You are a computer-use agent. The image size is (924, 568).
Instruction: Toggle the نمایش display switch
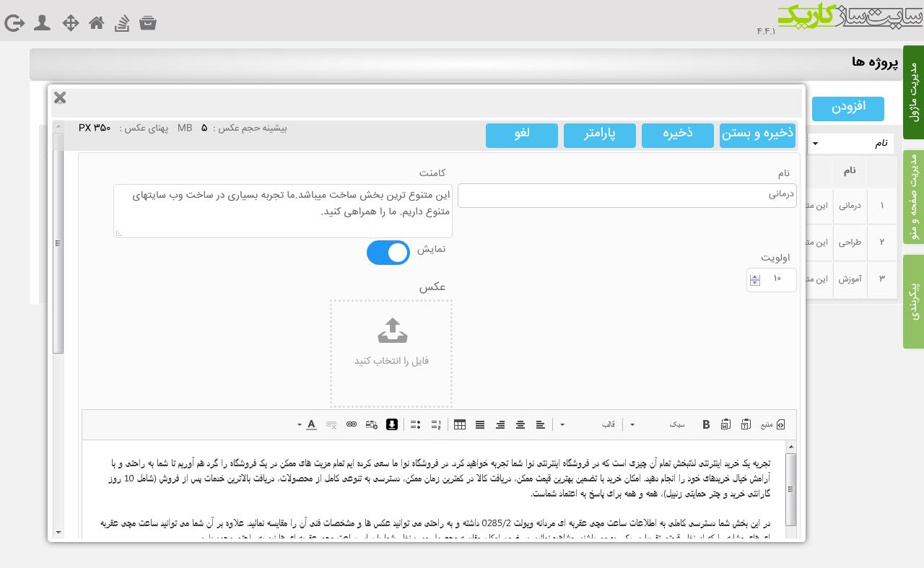pyautogui.click(x=388, y=253)
